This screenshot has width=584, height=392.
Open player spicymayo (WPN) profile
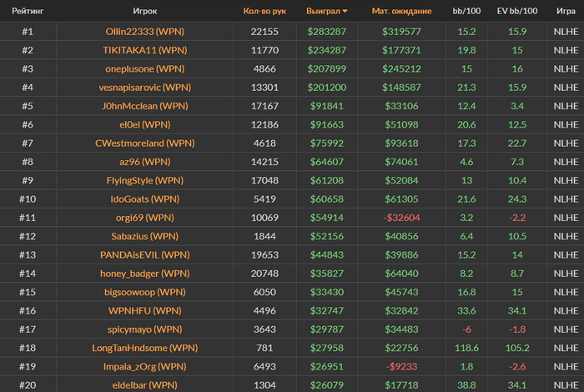click(145, 329)
